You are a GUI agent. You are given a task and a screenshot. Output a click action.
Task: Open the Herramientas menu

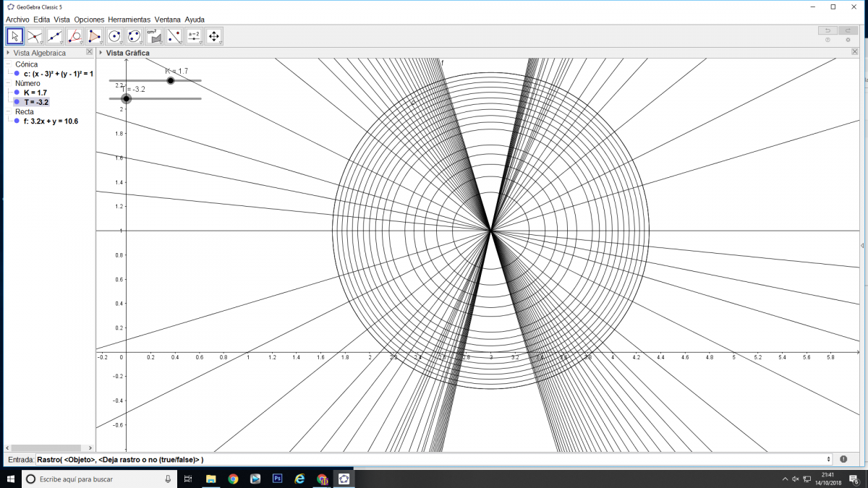tap(130, 20)
